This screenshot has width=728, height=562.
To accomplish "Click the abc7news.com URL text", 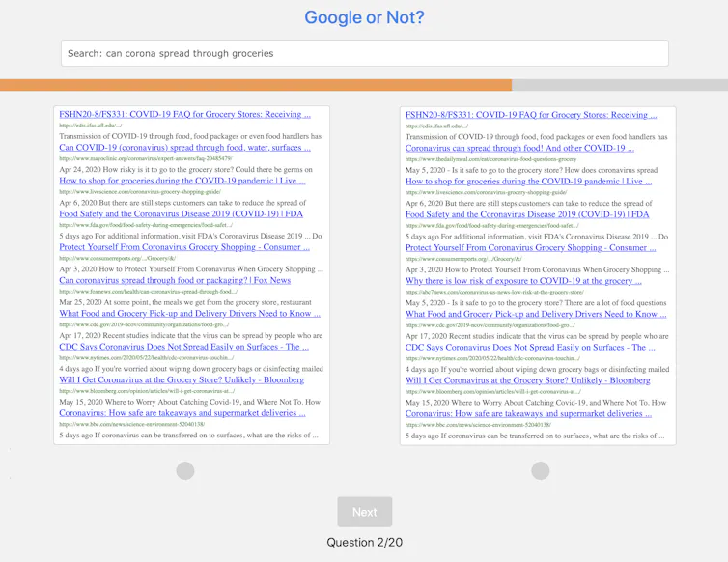I will 494,292.
